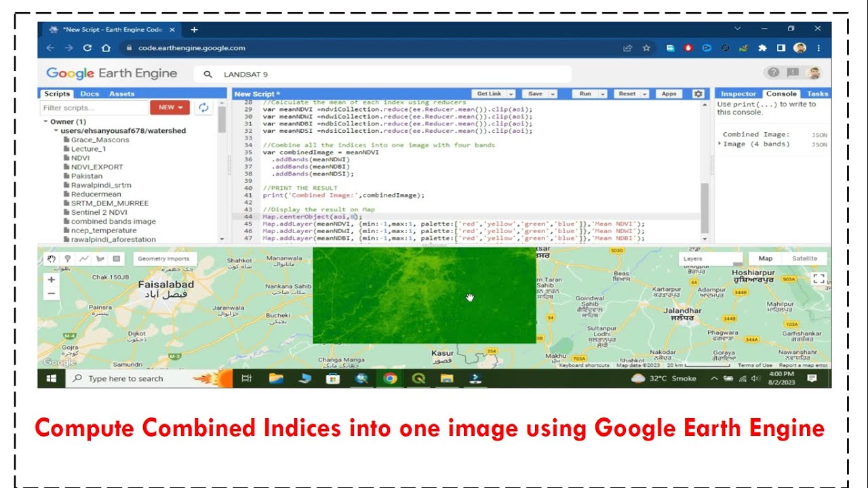Select the draw line tool
Screen dimensions: 868x488
[84, 258]
